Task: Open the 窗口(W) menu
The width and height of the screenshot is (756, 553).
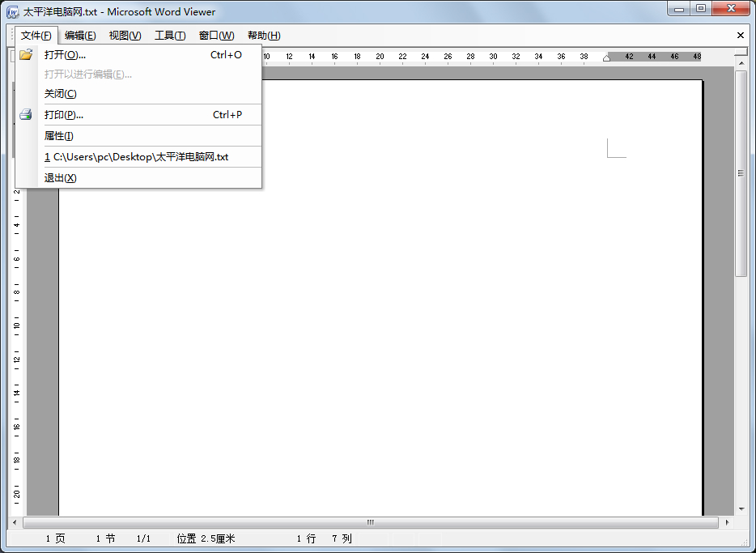Action: pos(216,35)
